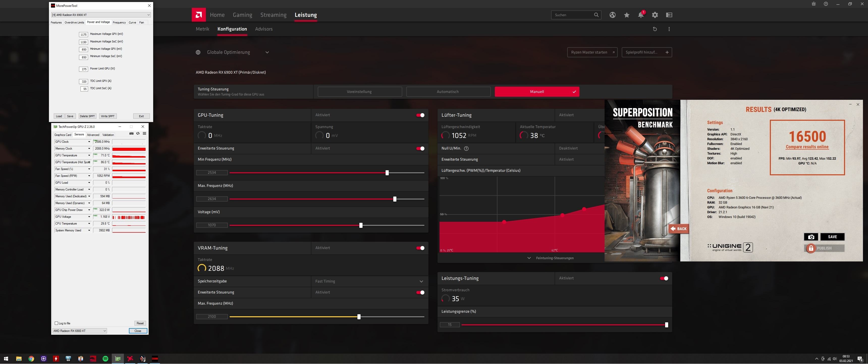This screenshot has width=868, height=364.
Task: Select the Manuell tuning option
Action: pos(537,92)
